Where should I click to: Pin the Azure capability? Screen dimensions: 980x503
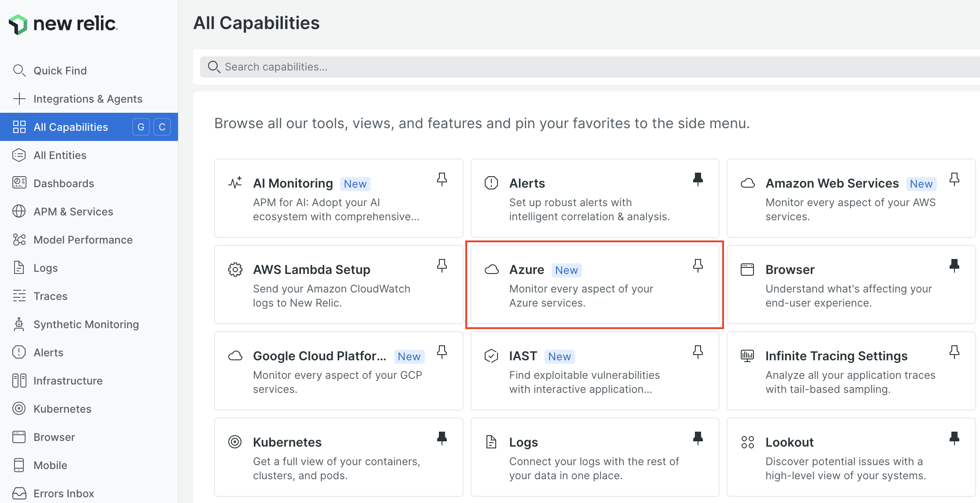[698, 266]
